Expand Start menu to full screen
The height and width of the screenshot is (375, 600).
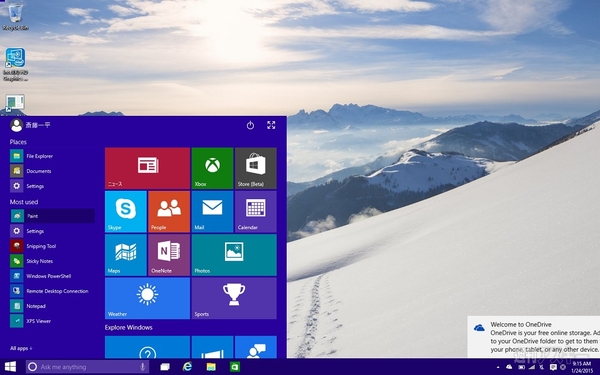(x=271, y=125)
